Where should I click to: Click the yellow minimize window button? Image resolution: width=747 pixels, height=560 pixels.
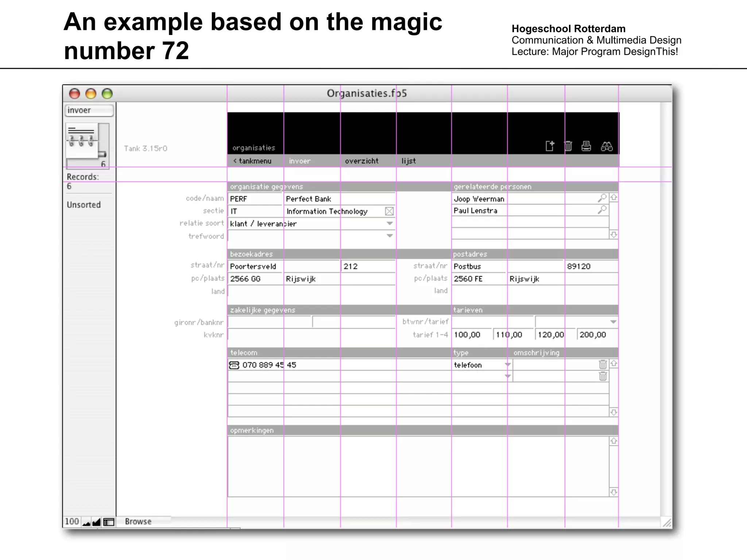pyautogui.click(x=91, y=94)
